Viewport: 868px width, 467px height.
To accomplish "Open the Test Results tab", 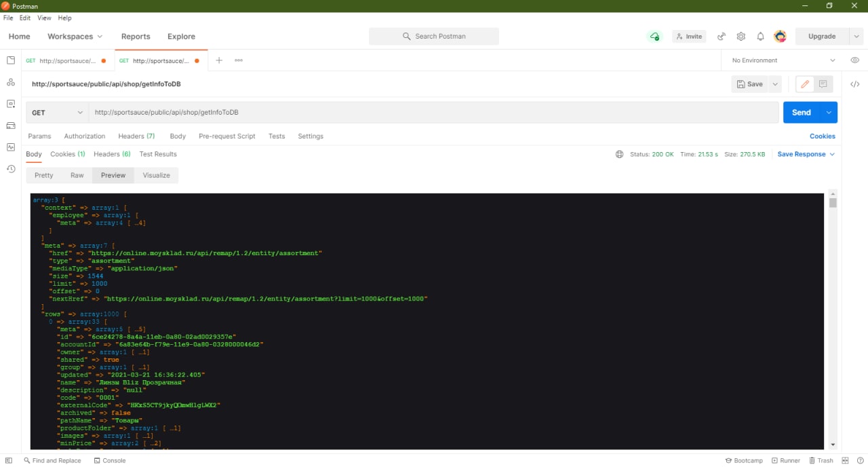I will [158, 155].
